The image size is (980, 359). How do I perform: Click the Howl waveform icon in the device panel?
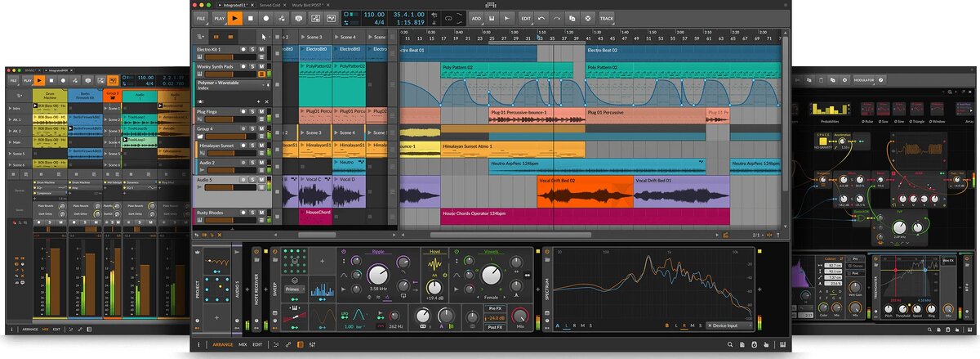pos(434,264)
